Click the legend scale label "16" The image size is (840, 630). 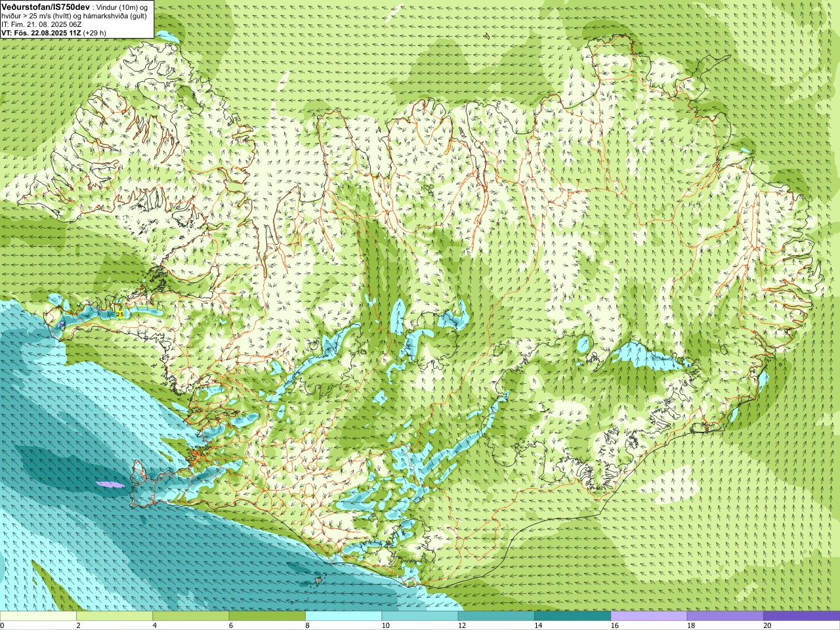coord(615,625)
